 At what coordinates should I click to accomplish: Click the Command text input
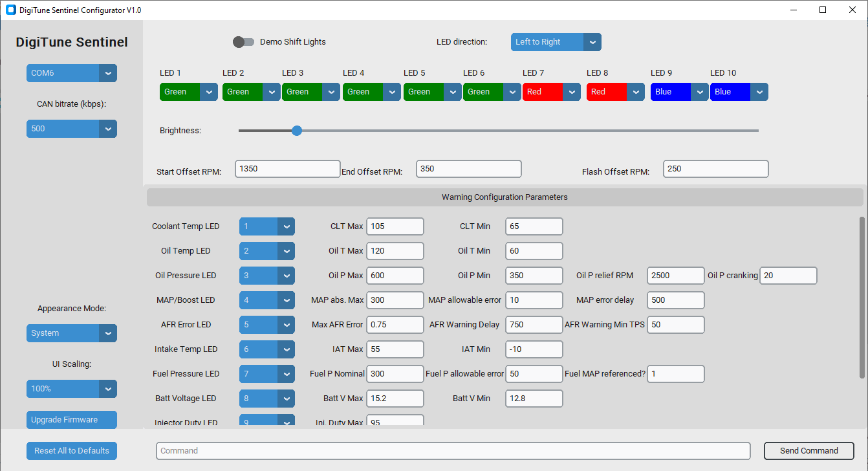[x=453, y=451]
